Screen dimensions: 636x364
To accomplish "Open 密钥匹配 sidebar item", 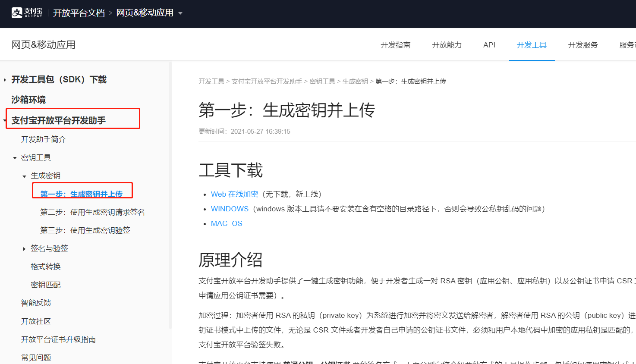I will pyautogui.click(x=46, y=285).
